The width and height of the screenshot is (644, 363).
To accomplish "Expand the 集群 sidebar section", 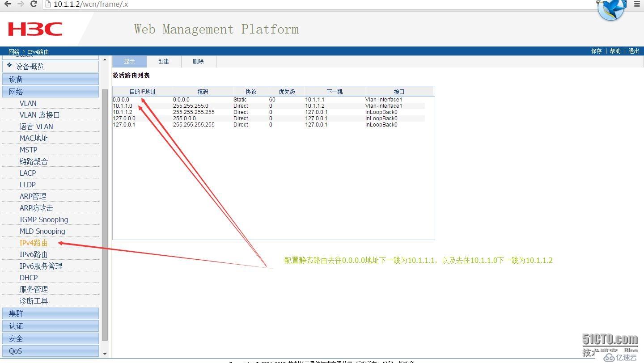I will (x=51, y=313).
